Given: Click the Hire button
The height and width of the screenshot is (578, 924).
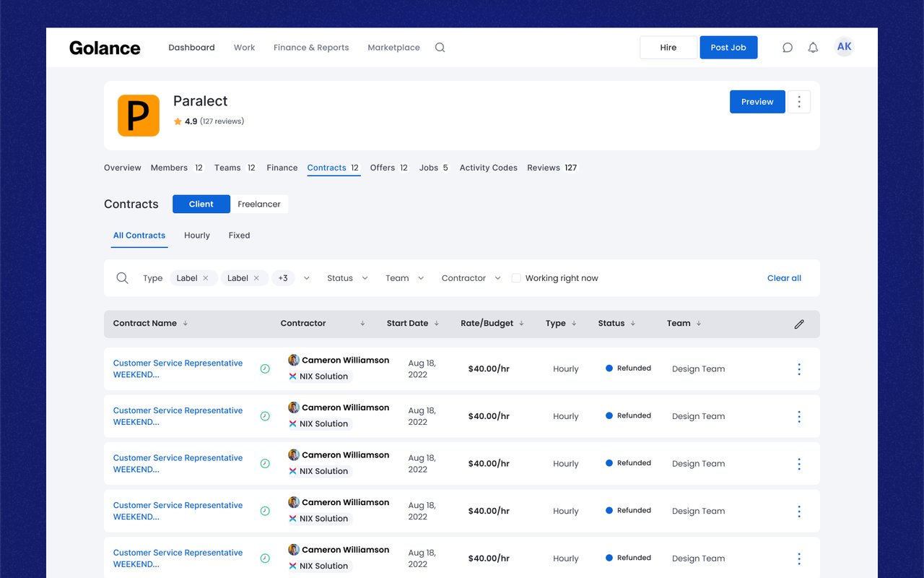Looking at the screenshot, I should 668,48.
